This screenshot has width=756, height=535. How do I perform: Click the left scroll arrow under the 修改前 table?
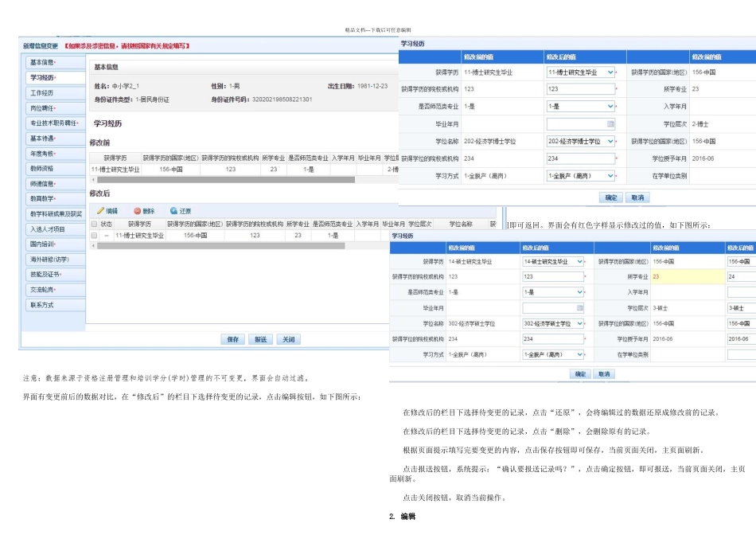(x=93, y=179)
